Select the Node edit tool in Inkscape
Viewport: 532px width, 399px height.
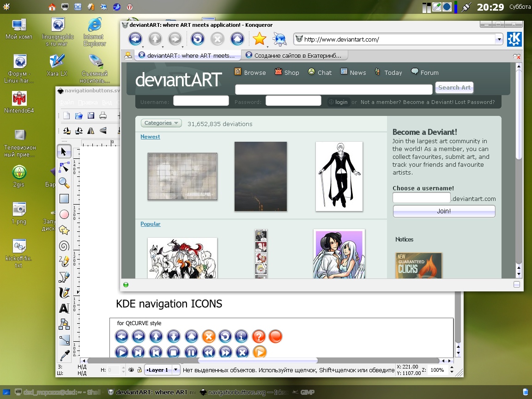tap(64, 167)
